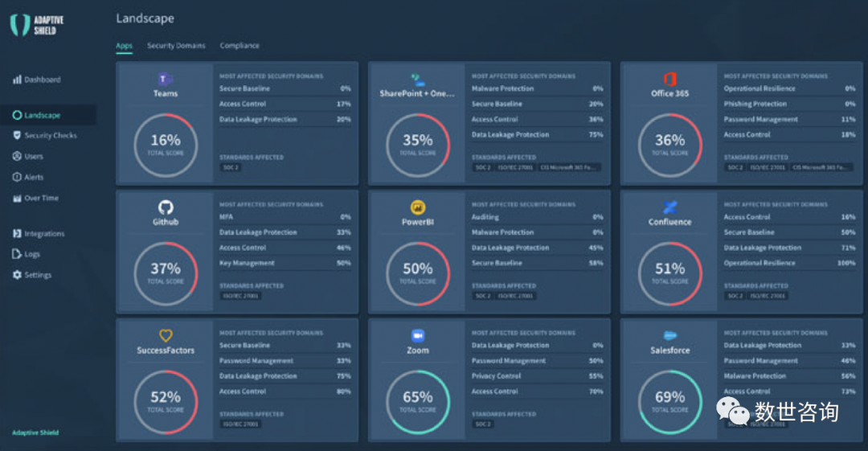Open Settings from sidebar

[x=32, y=275]
